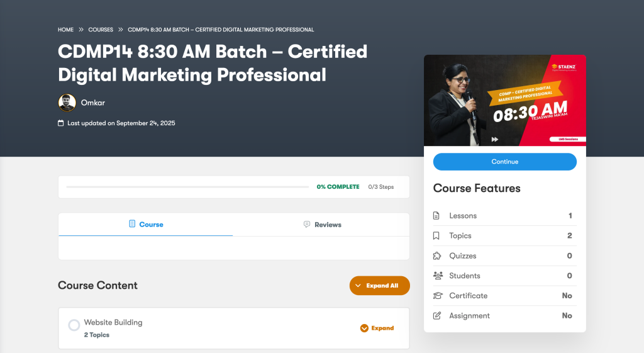The width and height of the screenshot is (644, 353).
Task: Click the author name Omkar
Action: (x=93, y=103)
